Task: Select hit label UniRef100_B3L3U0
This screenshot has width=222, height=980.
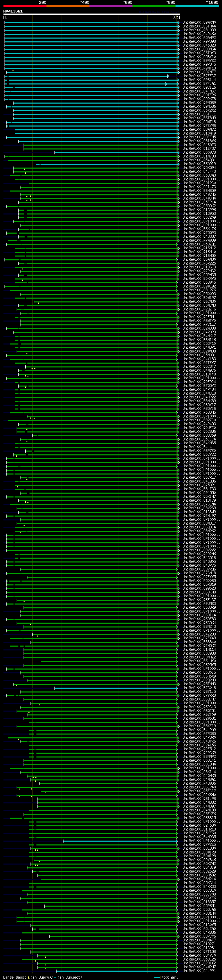Action: click(x=199, y=848)
